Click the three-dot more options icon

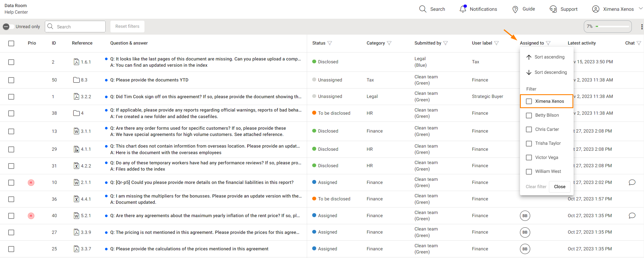tap(641, 27)
